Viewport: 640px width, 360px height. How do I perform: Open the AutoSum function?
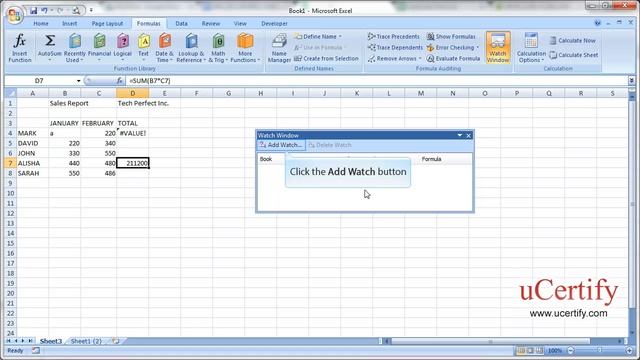coord(50,48)
